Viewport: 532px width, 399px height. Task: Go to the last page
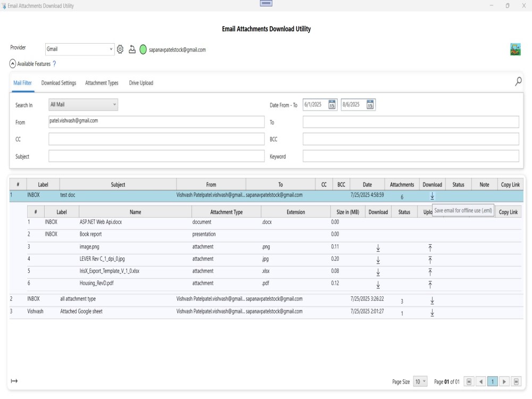[516, 381]
